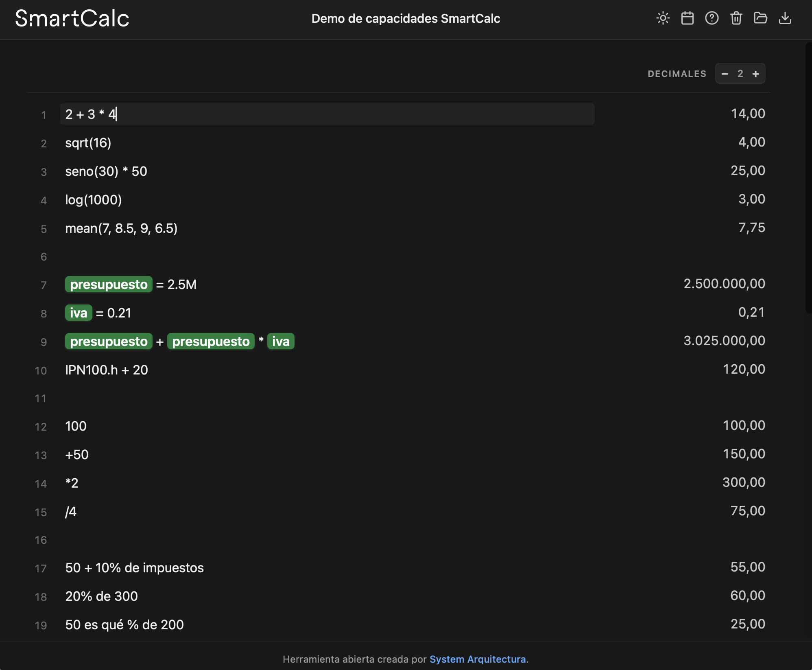The image size is (812, 670).
Task: Select line '20% de 300'
Action: tap(327, 596)
